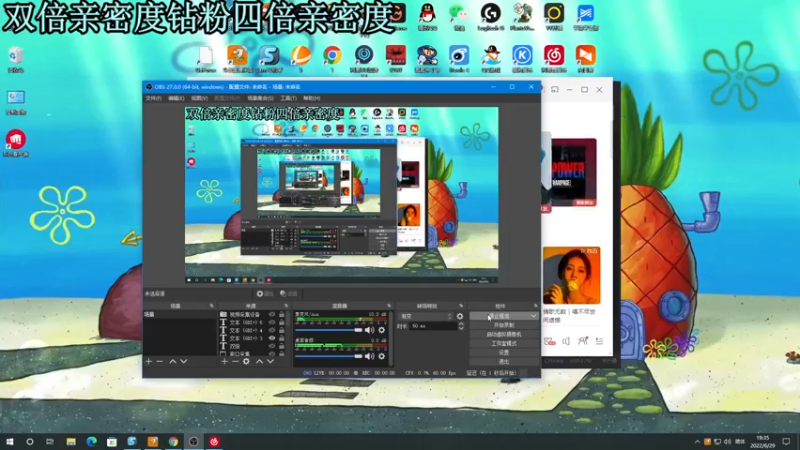This screenshot has width=800, height=450.
Task: Pop out the transitions dock via its header icon
Action: click(461, 306)
